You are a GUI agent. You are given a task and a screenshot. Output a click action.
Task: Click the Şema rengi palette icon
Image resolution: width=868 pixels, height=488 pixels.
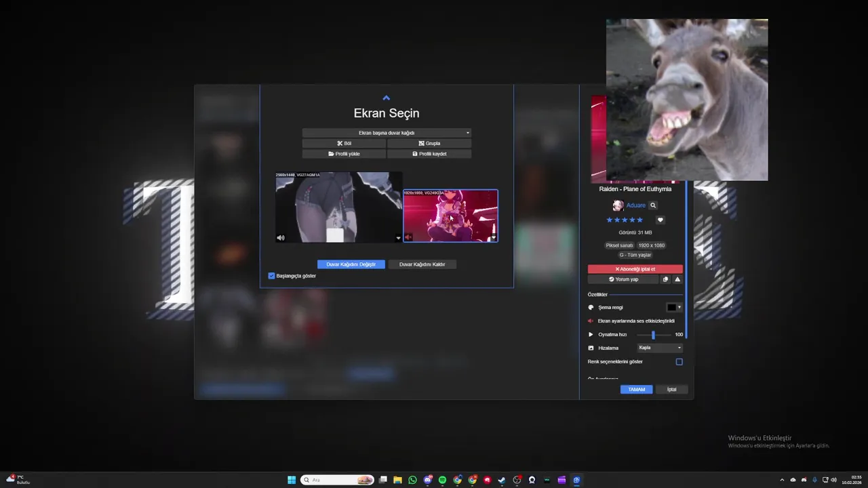pos(591,307)
